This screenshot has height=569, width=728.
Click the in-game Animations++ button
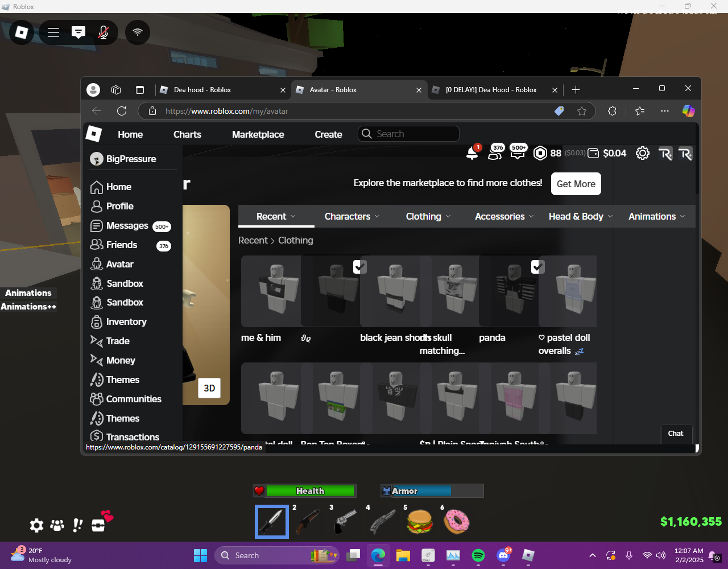(x=28, y=307)
